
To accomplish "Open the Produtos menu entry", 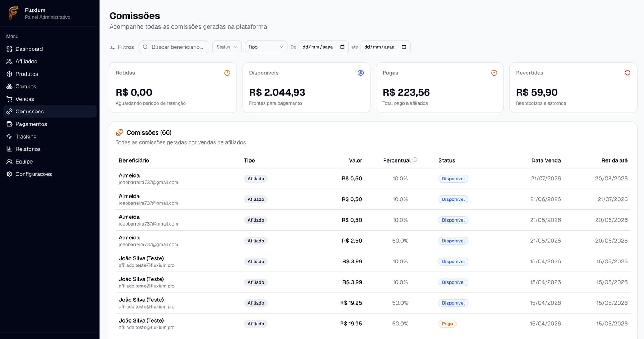I will [50, 74].
